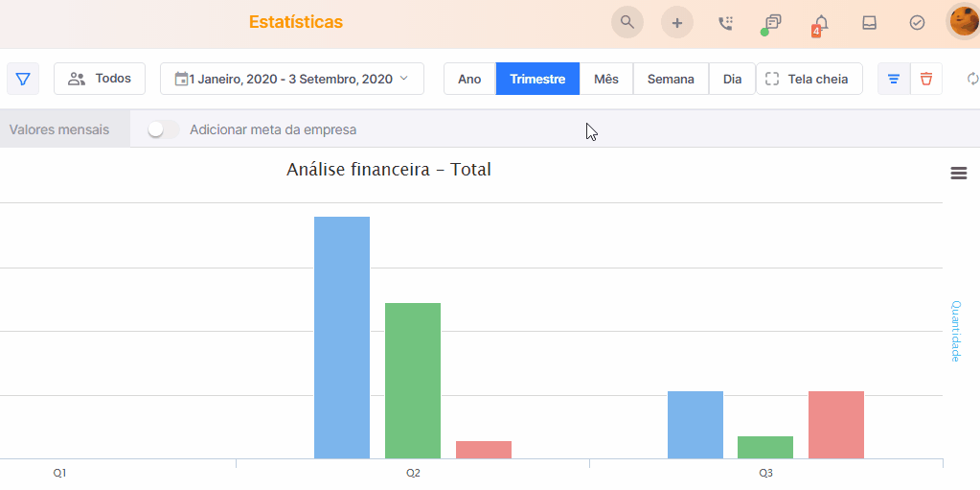
Task: Click the green Q2 bar
Action: point(413,381)
